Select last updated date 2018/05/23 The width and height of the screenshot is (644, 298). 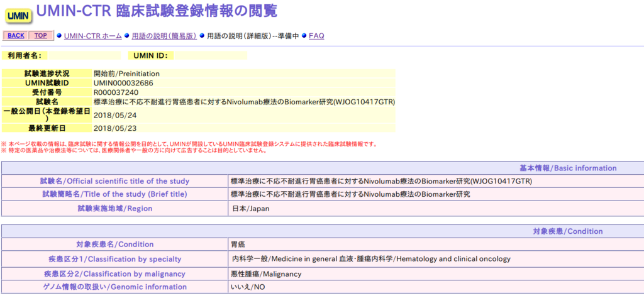coord(115,128)
